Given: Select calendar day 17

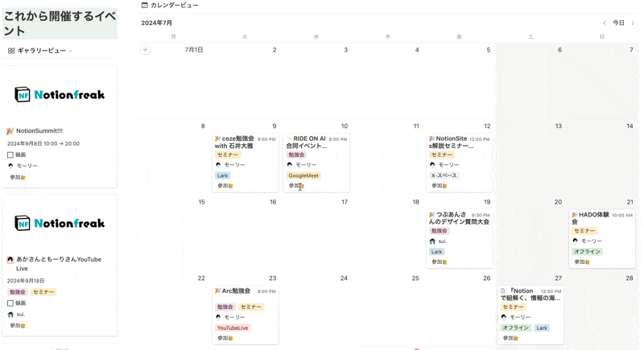Looking at the screenshot, I should [x=345, y=202].
